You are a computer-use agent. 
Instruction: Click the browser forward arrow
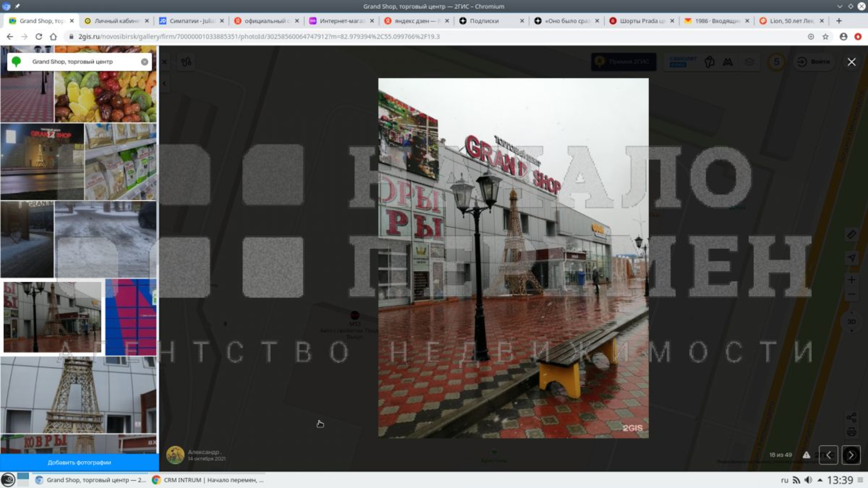pyautogui.click(x=24, y=37)
